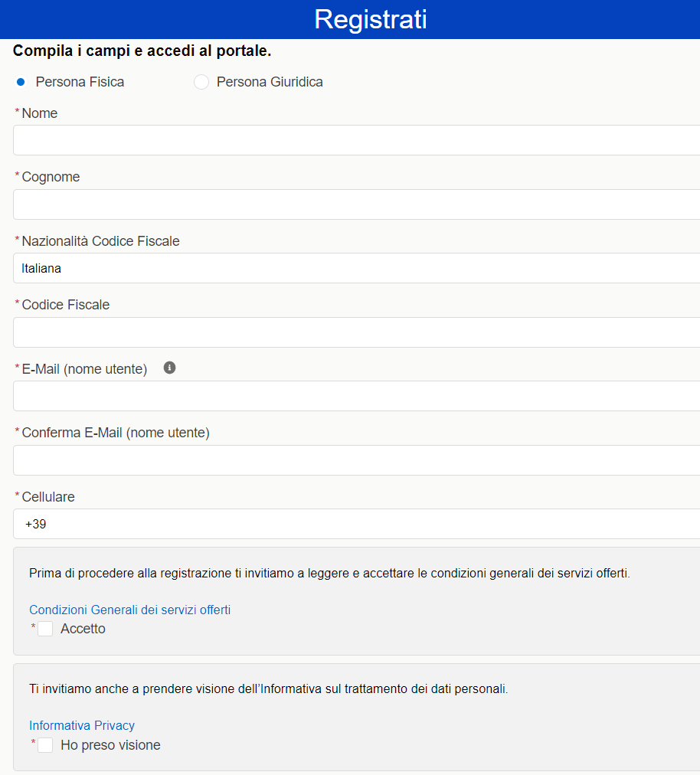The height and width of the screenshot is (775, 700).
Task: Click the Registrati header title
Action: click(x=370, y=19)
